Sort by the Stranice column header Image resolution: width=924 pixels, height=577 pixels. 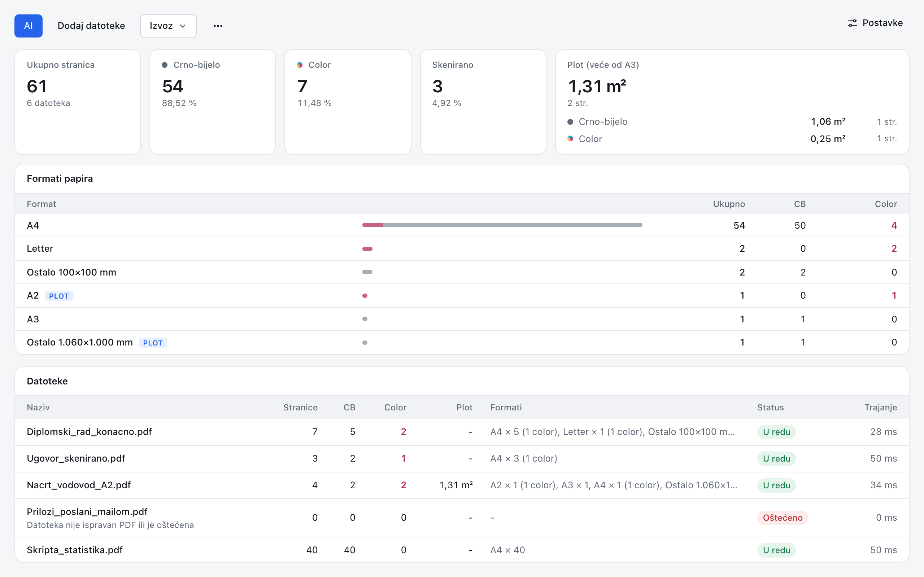[300, 407]
